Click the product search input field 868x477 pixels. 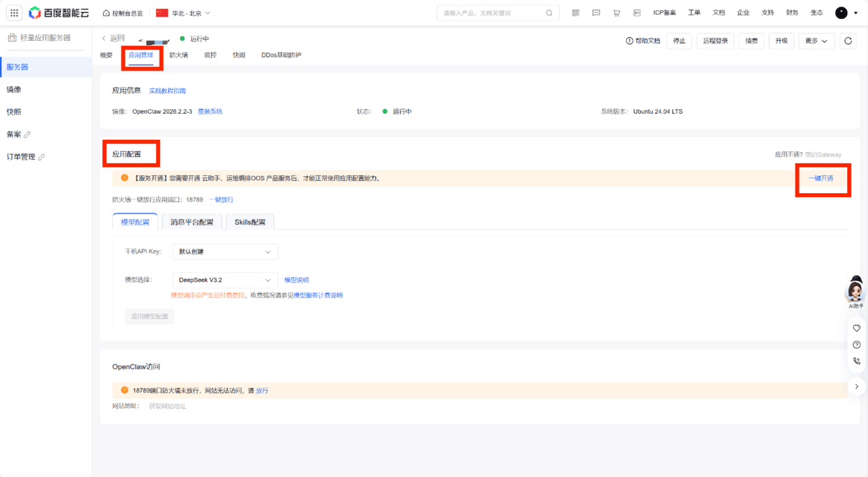coord(492,13)
